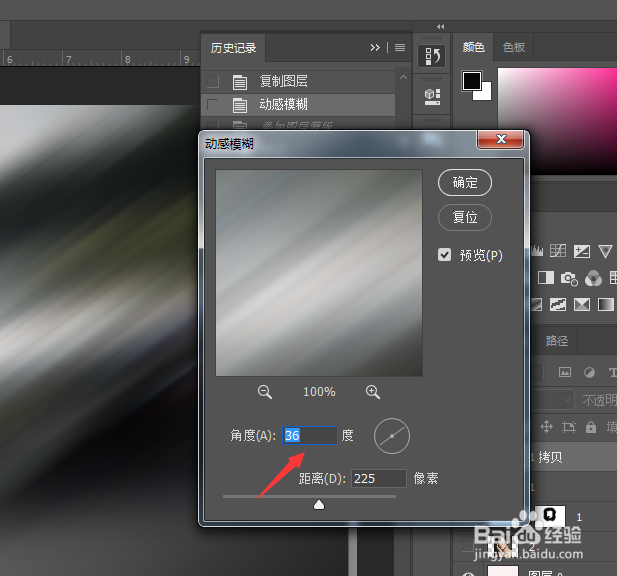Click the 角度(A) input field
617x576 pixels.
pos(310,436)
